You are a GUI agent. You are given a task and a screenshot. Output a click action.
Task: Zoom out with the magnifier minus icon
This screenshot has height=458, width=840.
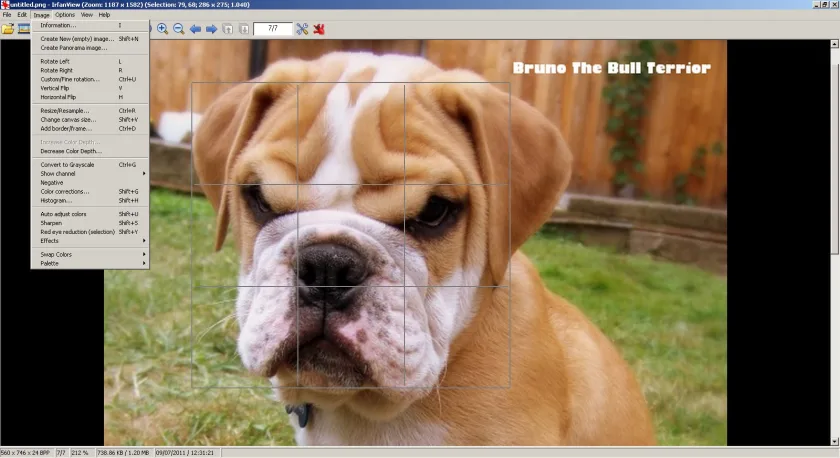(x=179, y=29)
